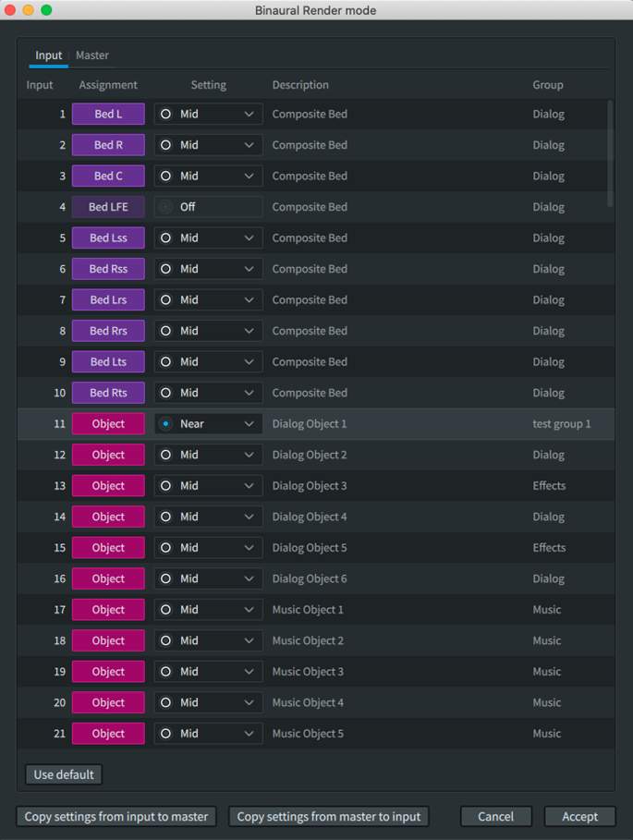
Task: Select the Input tab
Action: [48, 55]
